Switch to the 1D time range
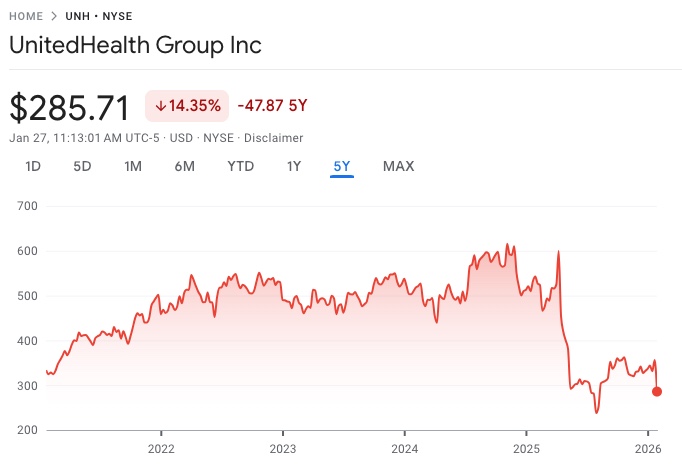This screenshot has height=470, width=682. [33, 166]
